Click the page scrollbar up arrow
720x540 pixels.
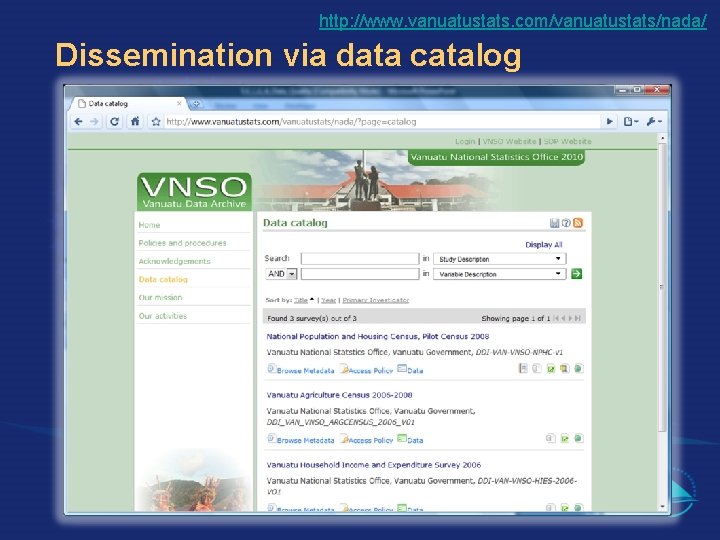pos(662,138)
